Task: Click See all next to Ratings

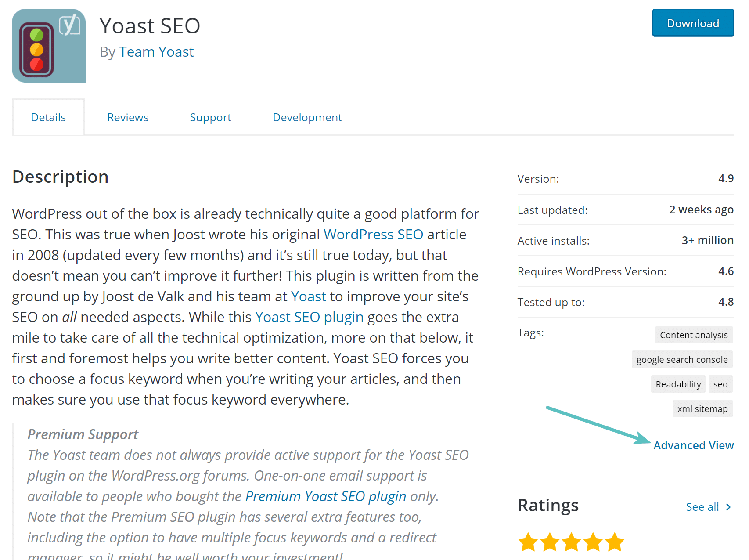Action: click(702, 506)
